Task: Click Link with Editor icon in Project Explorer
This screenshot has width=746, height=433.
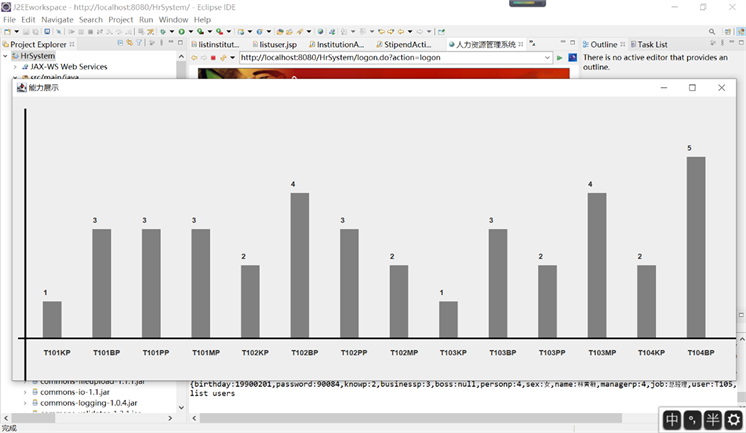Action: tap(130, 44)
